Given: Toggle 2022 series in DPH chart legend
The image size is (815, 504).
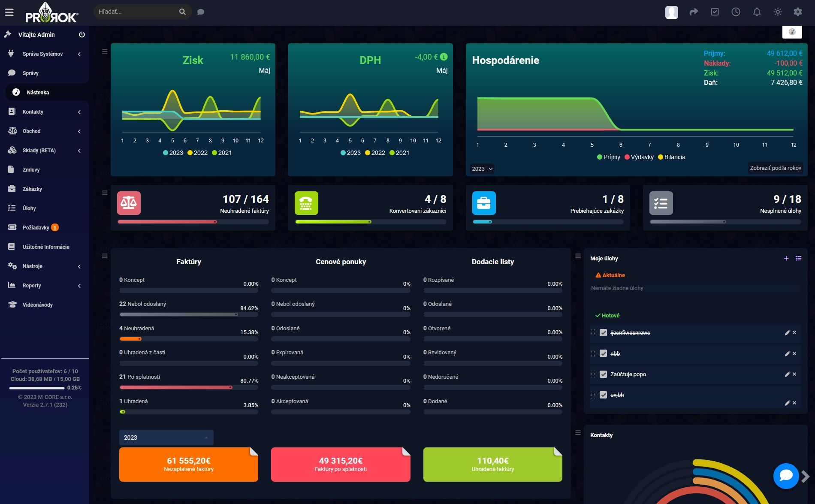Looking at the screenshot, I should click(x=375, y=153).
